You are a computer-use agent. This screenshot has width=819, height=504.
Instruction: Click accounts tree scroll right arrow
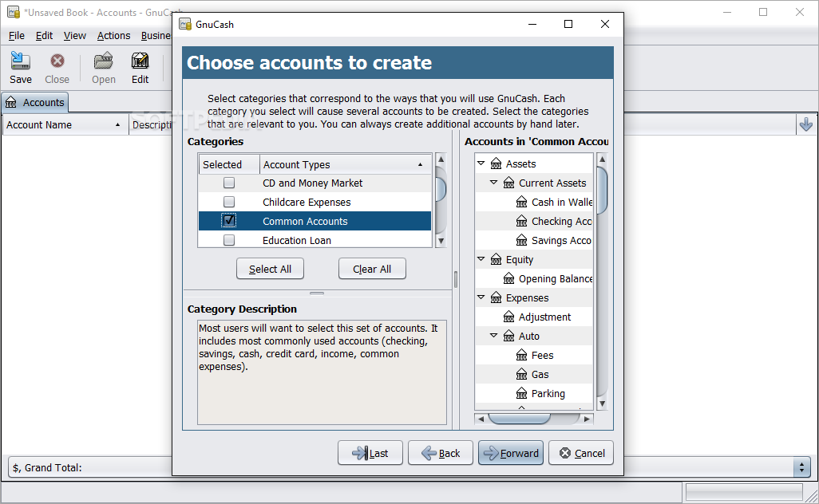(x=587, y=419)
